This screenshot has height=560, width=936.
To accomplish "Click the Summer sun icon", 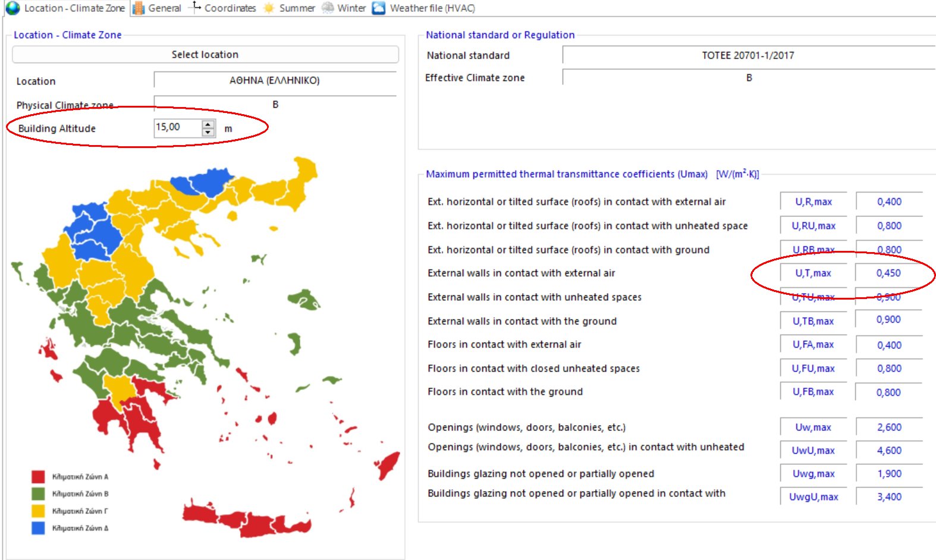I will [269, 8].
